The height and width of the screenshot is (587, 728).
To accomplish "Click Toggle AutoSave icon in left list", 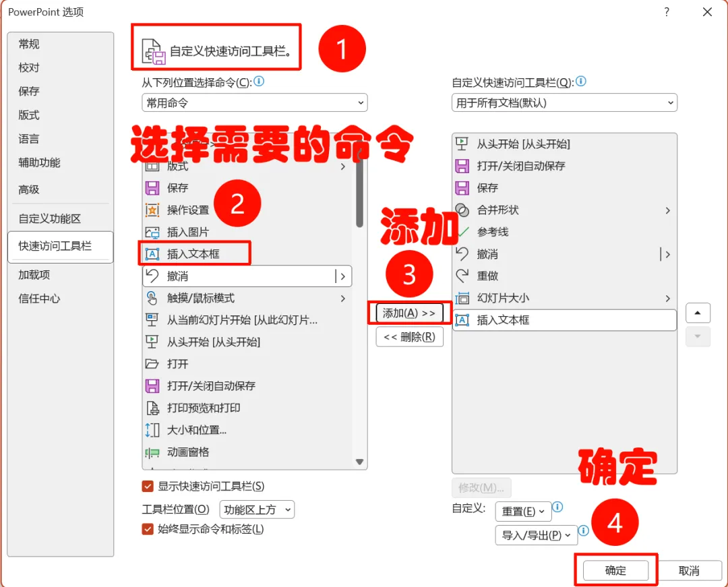I will 152,385.
